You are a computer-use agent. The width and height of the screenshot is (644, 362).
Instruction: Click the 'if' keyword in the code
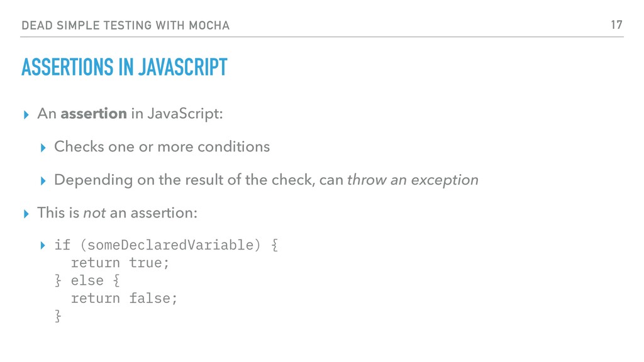(62, 245)
